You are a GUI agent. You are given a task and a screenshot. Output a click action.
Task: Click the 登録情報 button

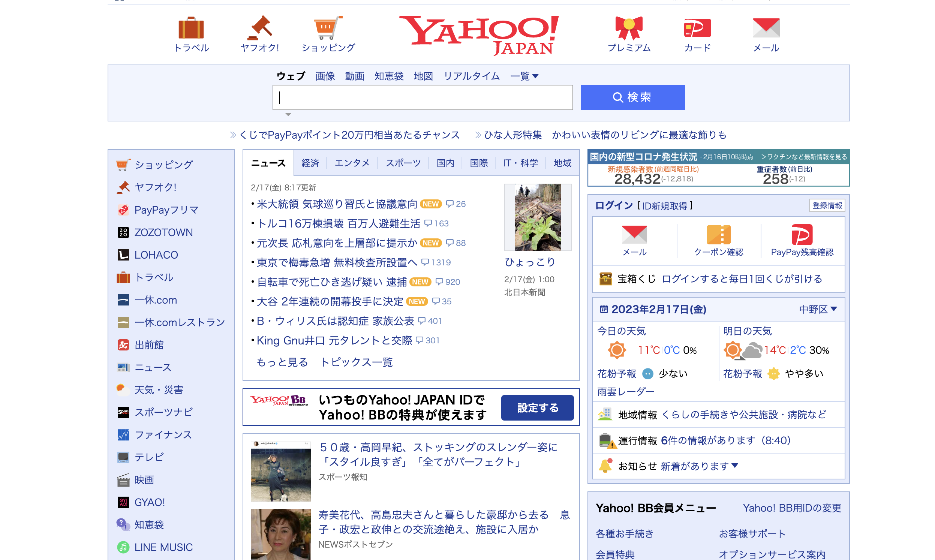point(827,206)
